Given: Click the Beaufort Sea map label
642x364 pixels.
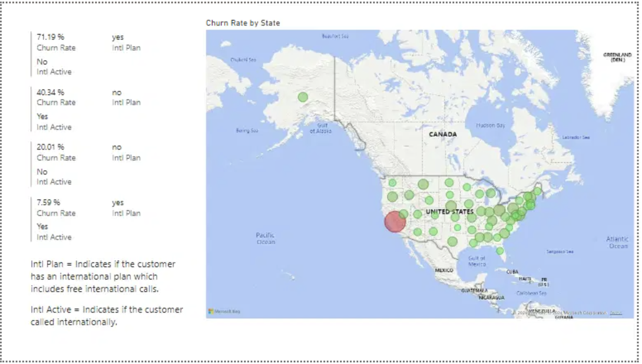Looking at the screenshot, I should tap(335, 36).
